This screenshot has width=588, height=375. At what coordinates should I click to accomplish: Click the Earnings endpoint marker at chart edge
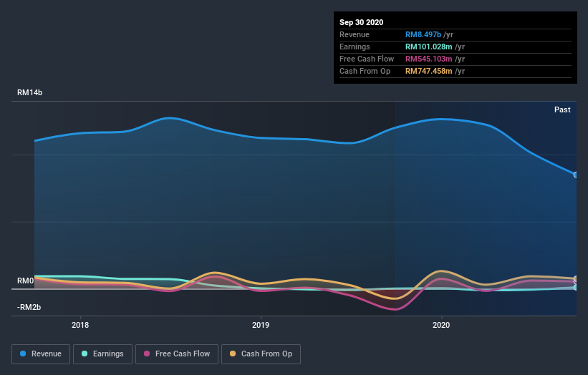tap(576, 288)
